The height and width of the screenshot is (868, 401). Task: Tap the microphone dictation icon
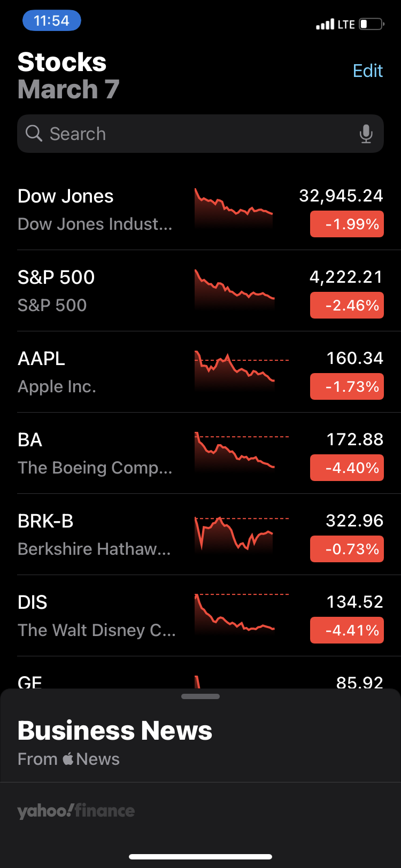pos(366,134)
